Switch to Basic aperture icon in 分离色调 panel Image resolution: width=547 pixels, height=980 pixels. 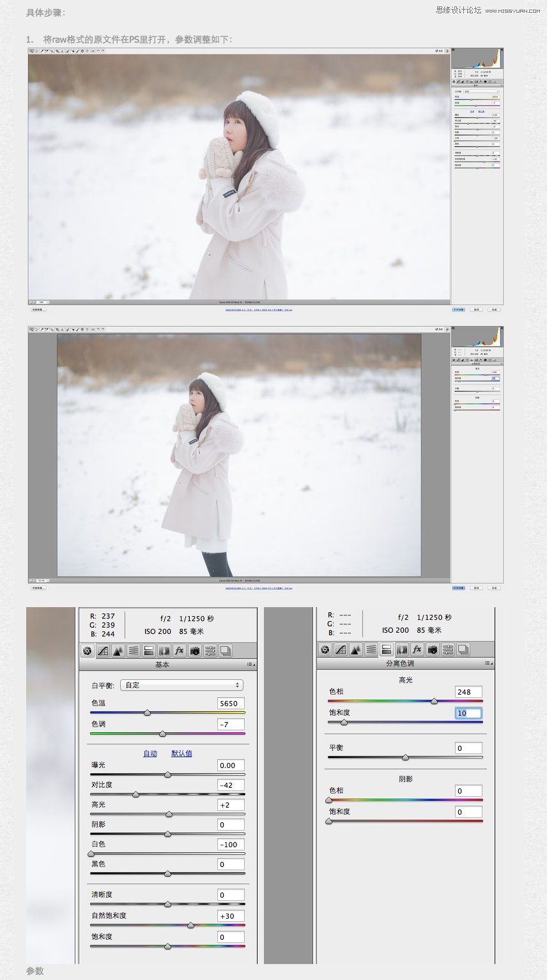(325, 649)
